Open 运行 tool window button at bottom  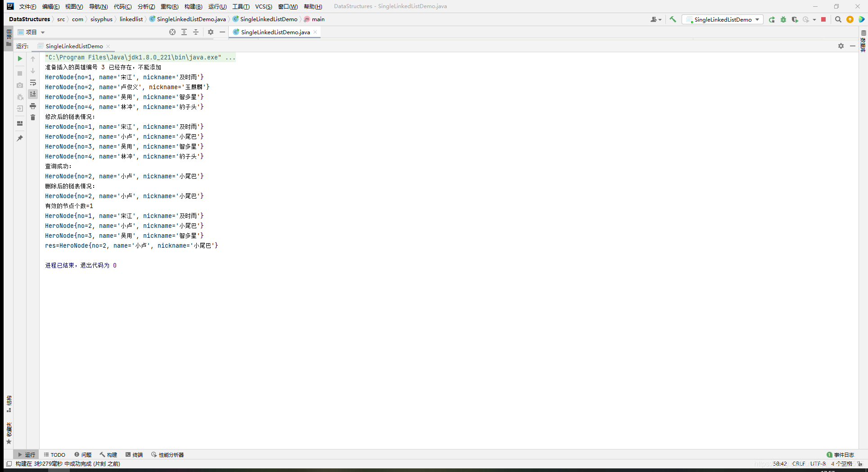click(26, 454)
